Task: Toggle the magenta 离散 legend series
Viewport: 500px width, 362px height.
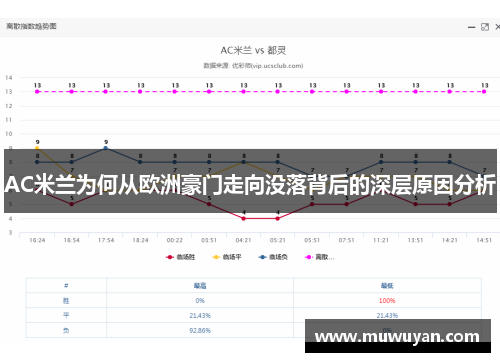Action: click(x=319, y=257)
